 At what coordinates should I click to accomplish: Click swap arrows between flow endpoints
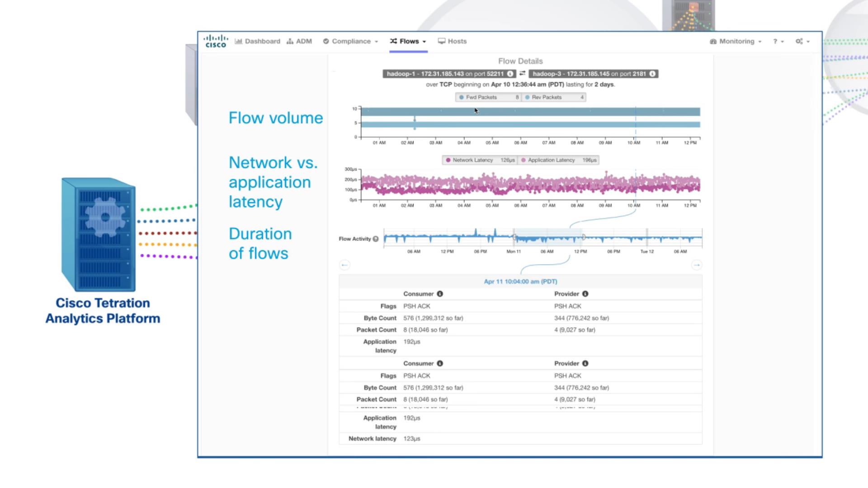(522, 73)
